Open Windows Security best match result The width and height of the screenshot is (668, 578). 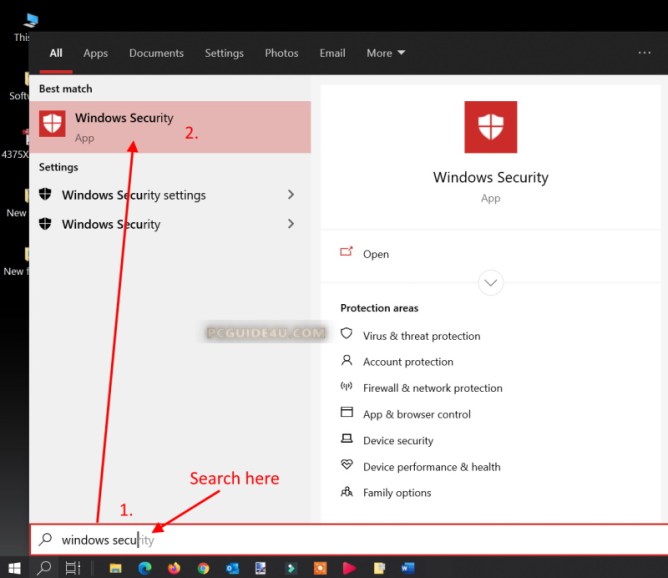point(170,127)
